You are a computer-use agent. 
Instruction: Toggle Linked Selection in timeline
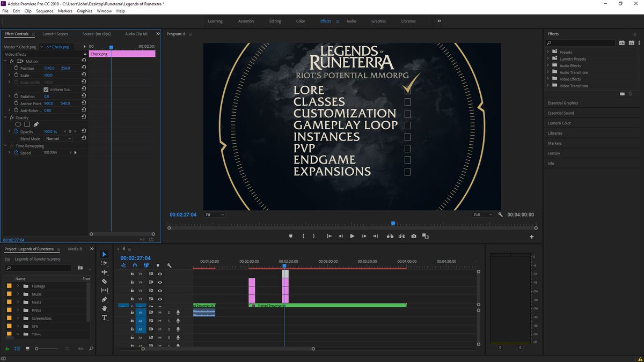[x=146, y=265]
